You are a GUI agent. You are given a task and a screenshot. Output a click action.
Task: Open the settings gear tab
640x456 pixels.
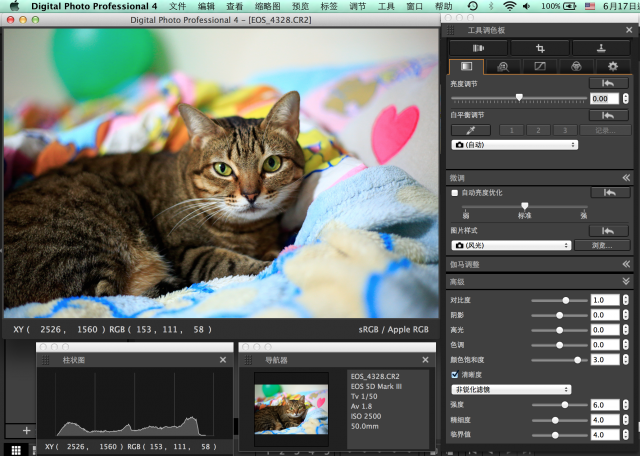pyautogui.click(x=613, y=67)
